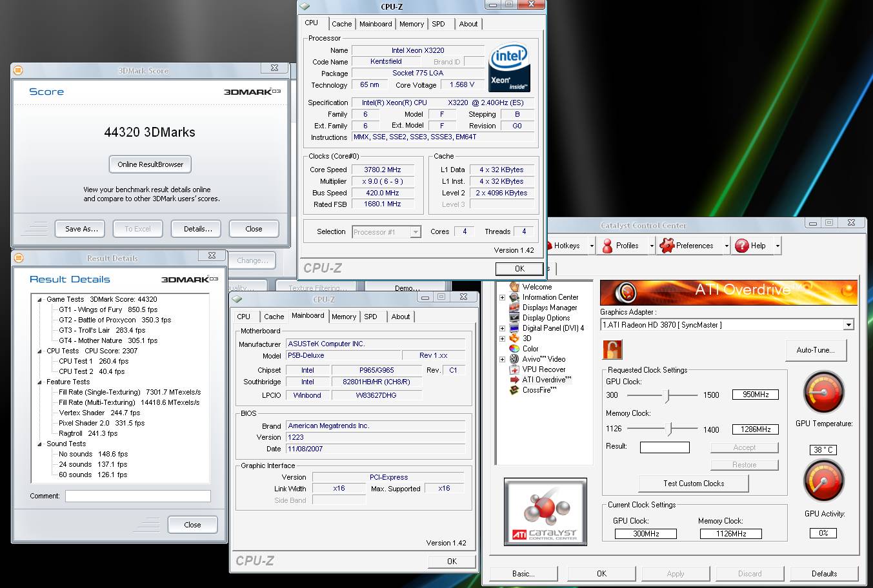This screenshot has width=873, height=588.
Task: Click the top CPU-Z window title icon
Action: click(305, 6)
